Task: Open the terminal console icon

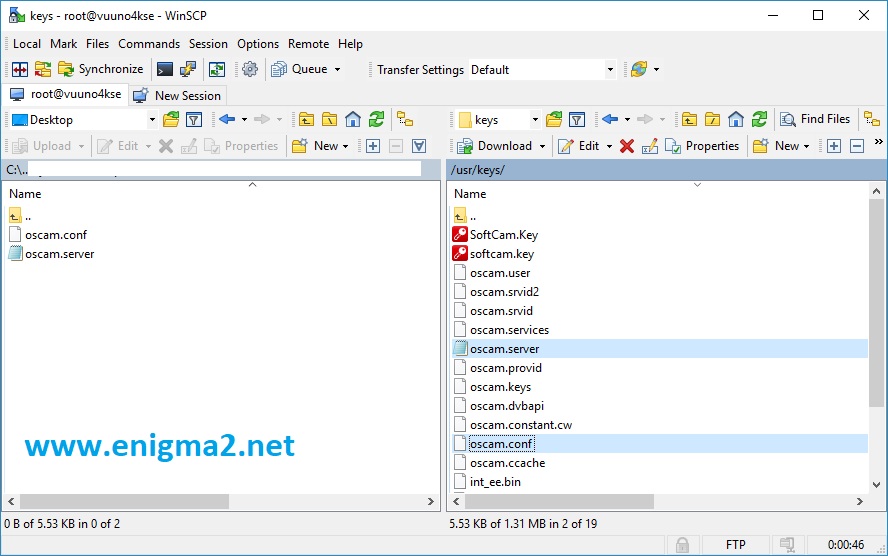Action: tap(165, 69)
